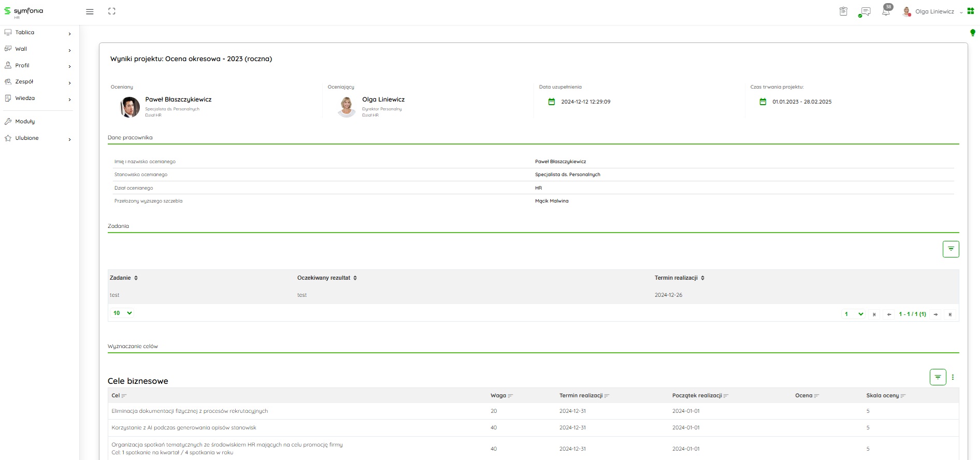The width and height of the screenshot is (980, 460).
Task: Go to the next page of tasks
Action: pyautogui.click(x=935, y=314)
